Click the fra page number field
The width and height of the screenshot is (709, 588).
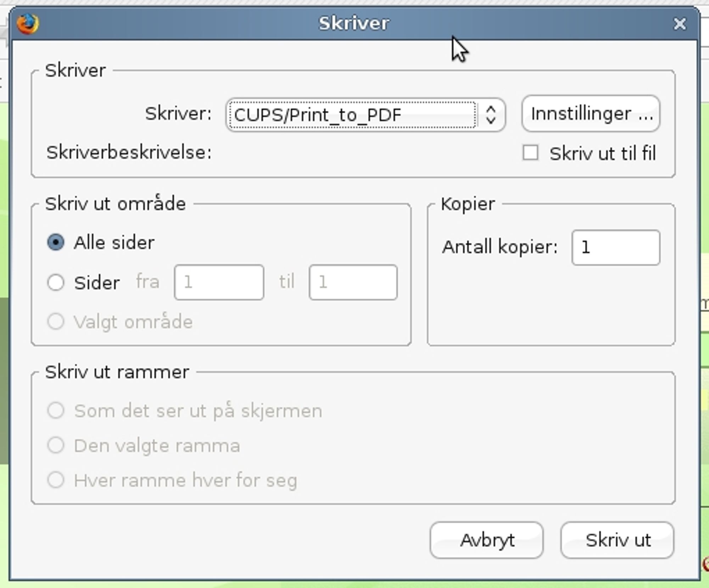point(219,282)
